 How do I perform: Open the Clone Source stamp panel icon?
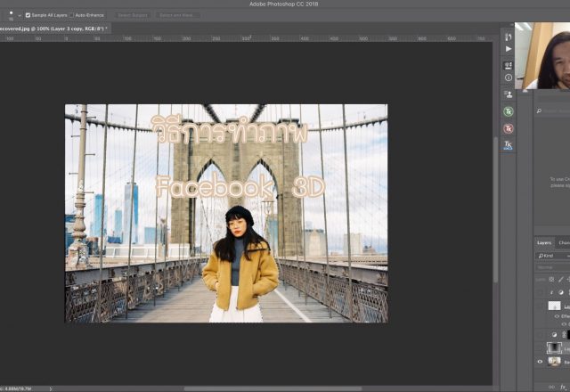[509, 94]
